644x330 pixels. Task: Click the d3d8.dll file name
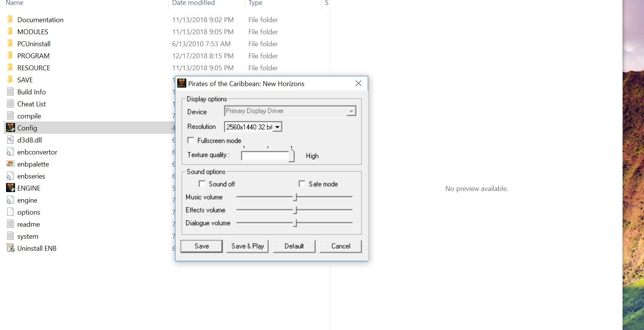30,140
